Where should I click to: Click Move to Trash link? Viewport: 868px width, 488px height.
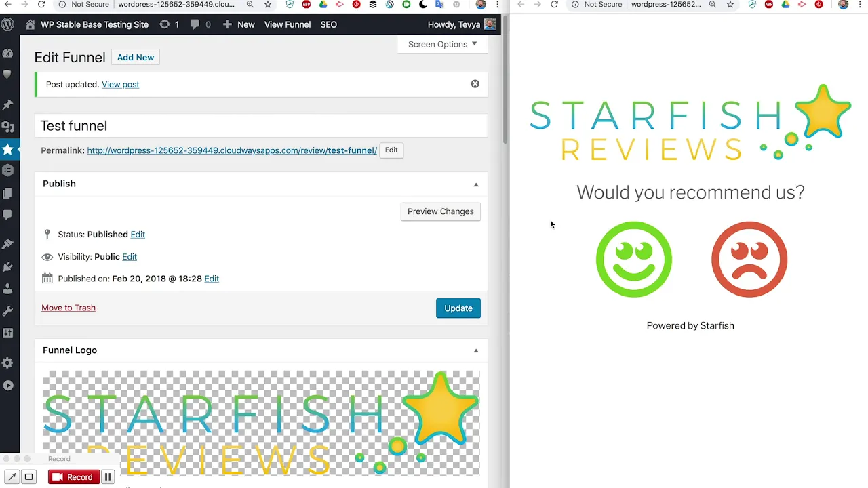pos(68,308)
